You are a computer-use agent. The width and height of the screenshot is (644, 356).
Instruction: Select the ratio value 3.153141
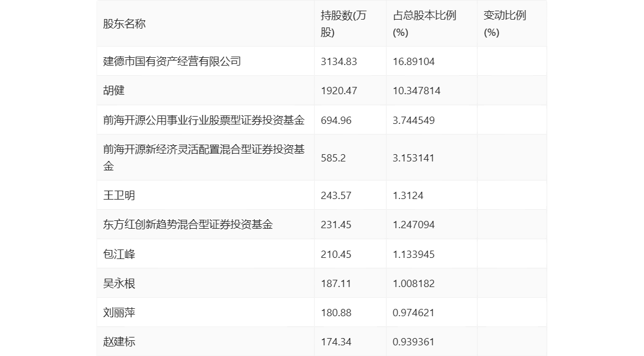pos(413,158)
